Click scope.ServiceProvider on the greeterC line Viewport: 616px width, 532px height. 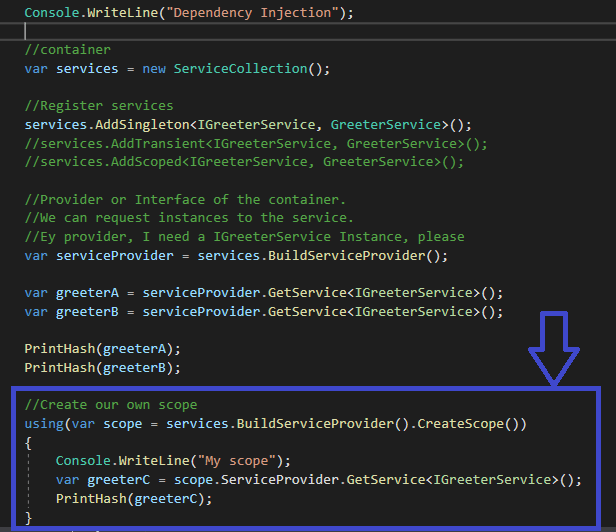tap(256, 480)
